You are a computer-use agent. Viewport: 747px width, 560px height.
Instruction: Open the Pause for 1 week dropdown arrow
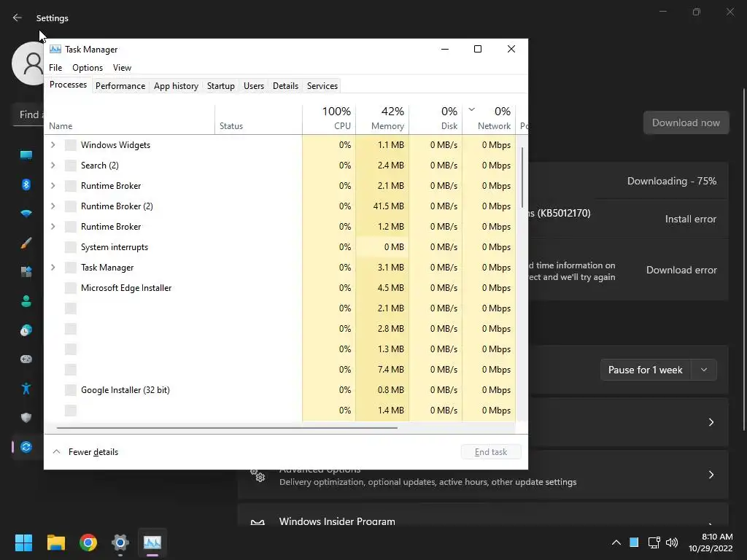pos(704,370)
